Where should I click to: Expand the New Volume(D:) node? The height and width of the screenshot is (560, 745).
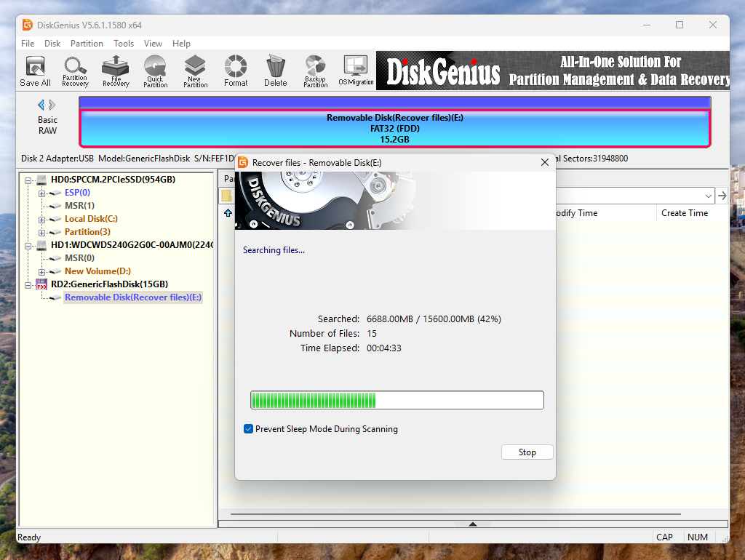(41, 272)
